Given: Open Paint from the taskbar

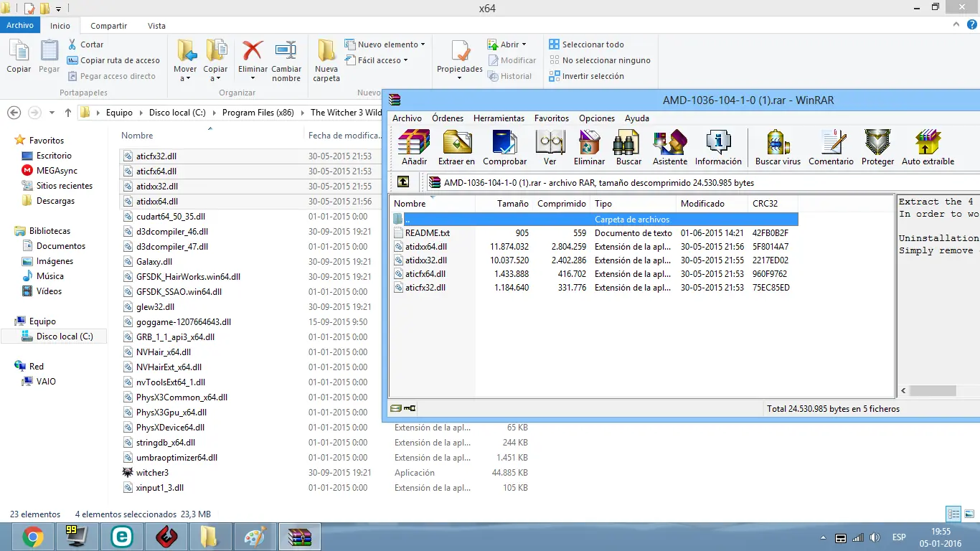Looking at the screenshot, I should point(255,537).
